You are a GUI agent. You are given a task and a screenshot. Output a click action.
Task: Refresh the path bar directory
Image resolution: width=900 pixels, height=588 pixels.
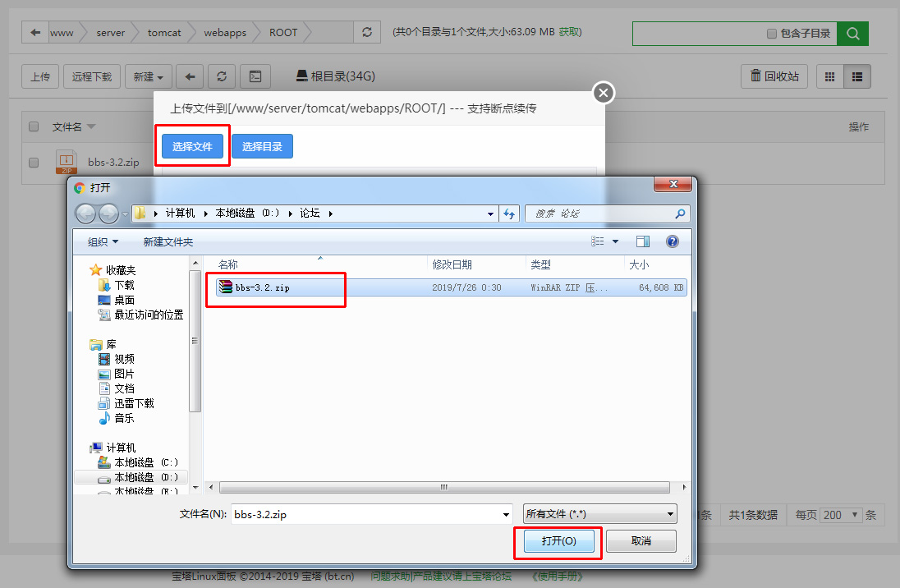pyautogui.click(x=367, y=33)
